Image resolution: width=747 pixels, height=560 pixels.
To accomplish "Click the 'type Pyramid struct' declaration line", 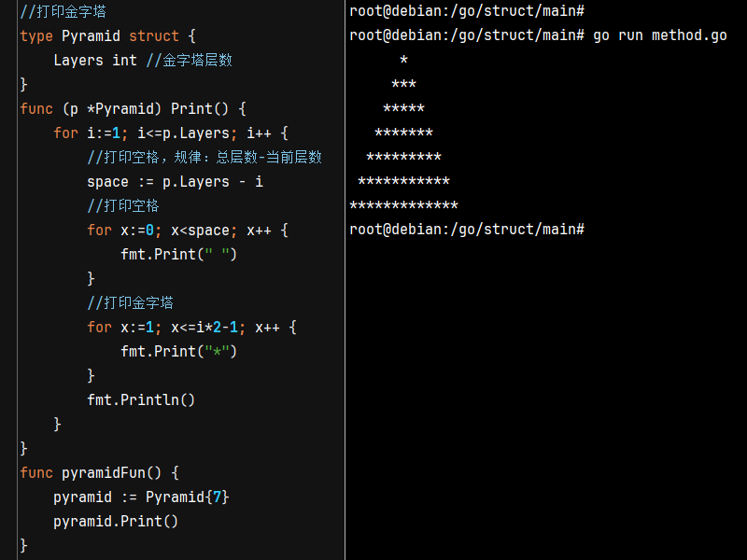I will coord(107,36).
